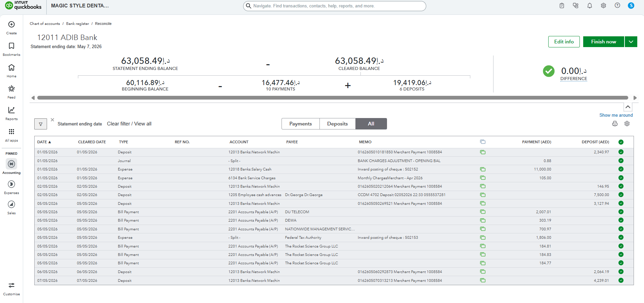Toggle the select-all cleared checkmark in header
Image resolution: width=644 pixels, height=303 pixels.
pos(621,142)
